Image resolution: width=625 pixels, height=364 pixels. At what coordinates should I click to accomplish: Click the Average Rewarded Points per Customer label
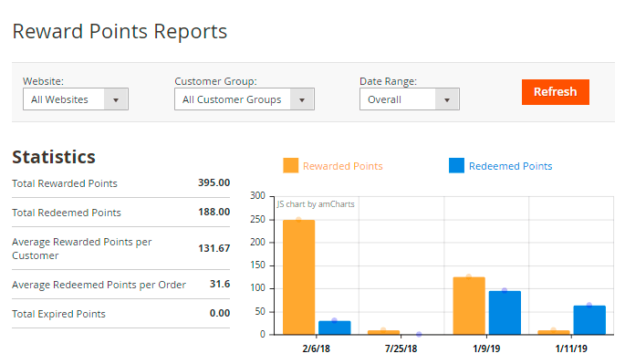[82, 249]
